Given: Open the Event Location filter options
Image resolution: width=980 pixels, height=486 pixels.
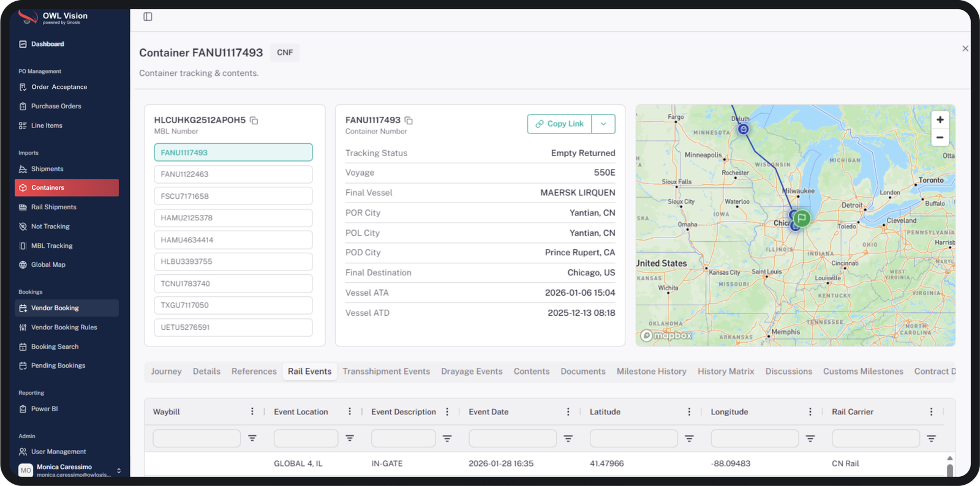Looking at the screenshot, I should point(350,438).
